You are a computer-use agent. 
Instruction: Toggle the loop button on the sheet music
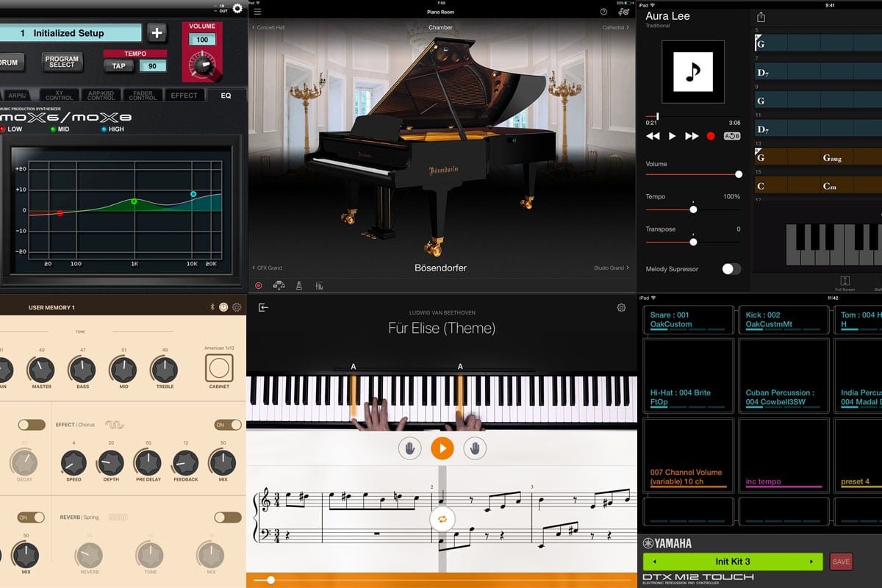pyautogui.click(x=442, y=519)
